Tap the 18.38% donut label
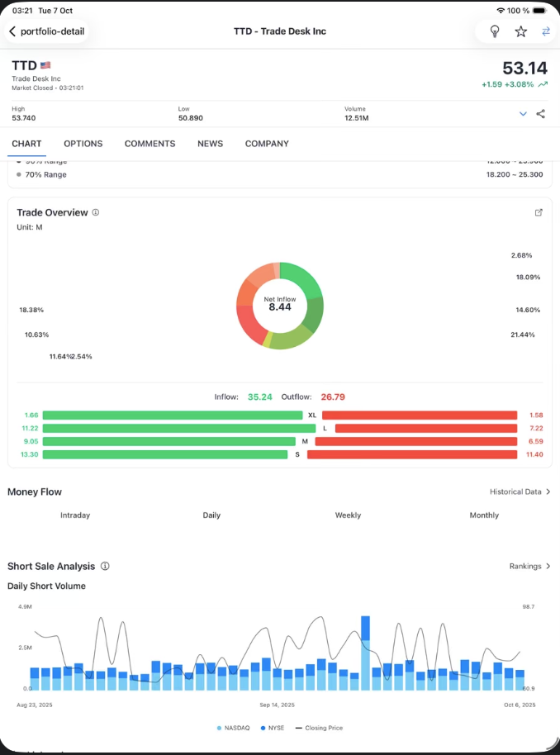560x755 pixels. click(31, 310)
